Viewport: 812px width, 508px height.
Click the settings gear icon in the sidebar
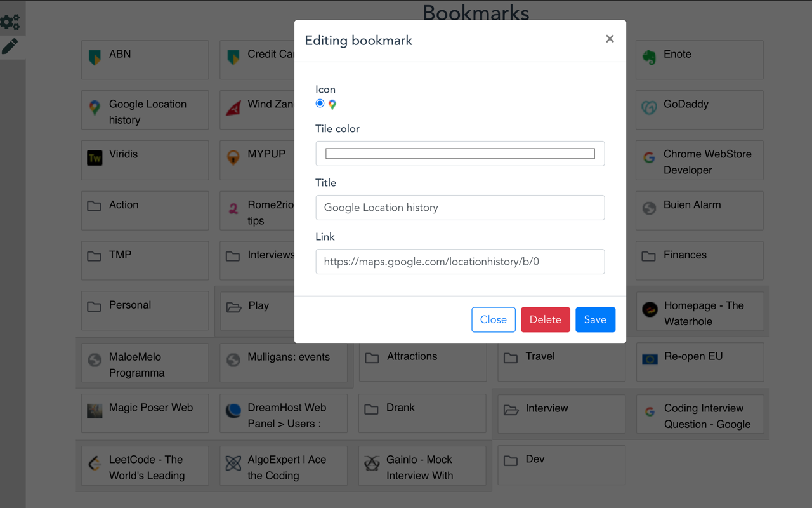point(11,22)
